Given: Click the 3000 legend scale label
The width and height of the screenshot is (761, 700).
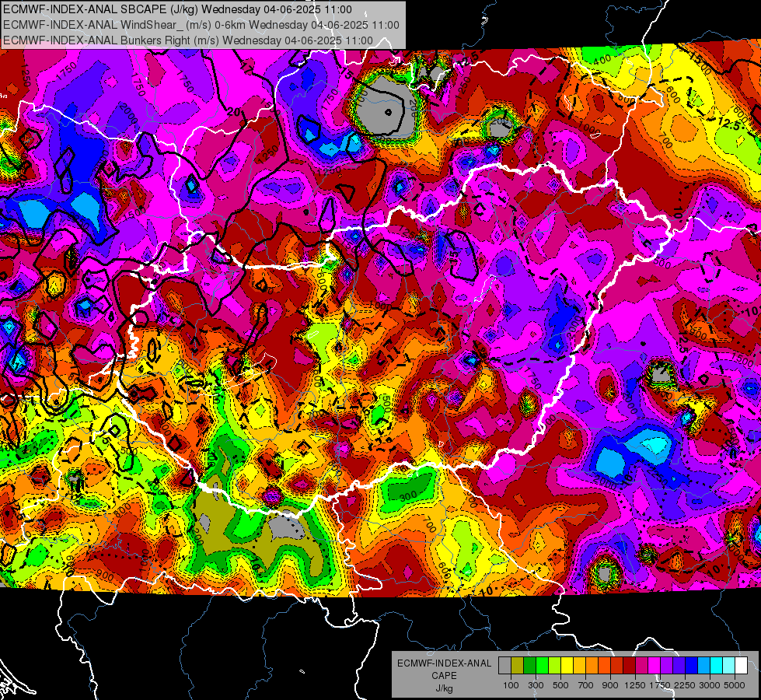Looking at the screenshot, I should tap(710, 685).
